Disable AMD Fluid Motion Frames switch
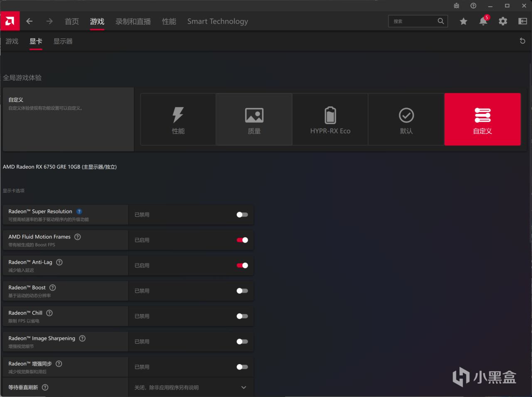Image resolution: width=532 pixels, height=397 pixels. [x=242, y=240]
